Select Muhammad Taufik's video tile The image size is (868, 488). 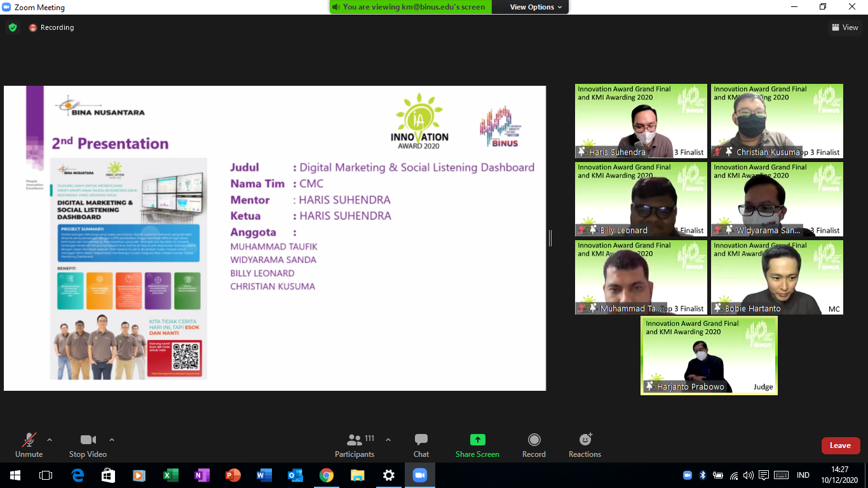coord(641,277)
